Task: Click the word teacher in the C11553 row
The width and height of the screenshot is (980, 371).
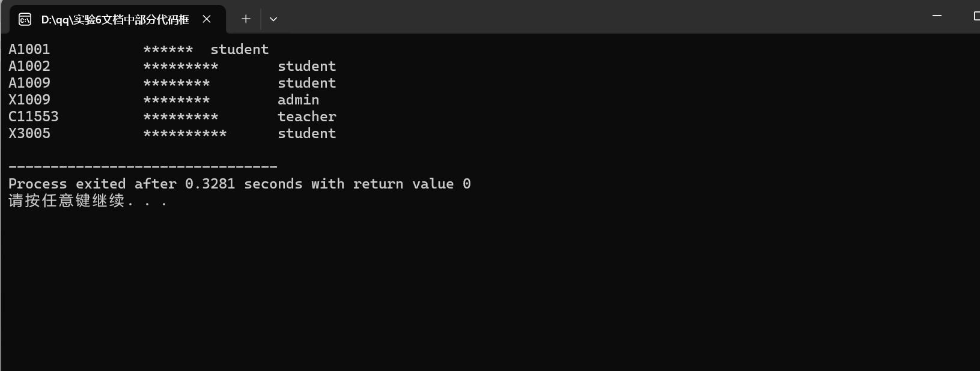Action: [307, 117]
